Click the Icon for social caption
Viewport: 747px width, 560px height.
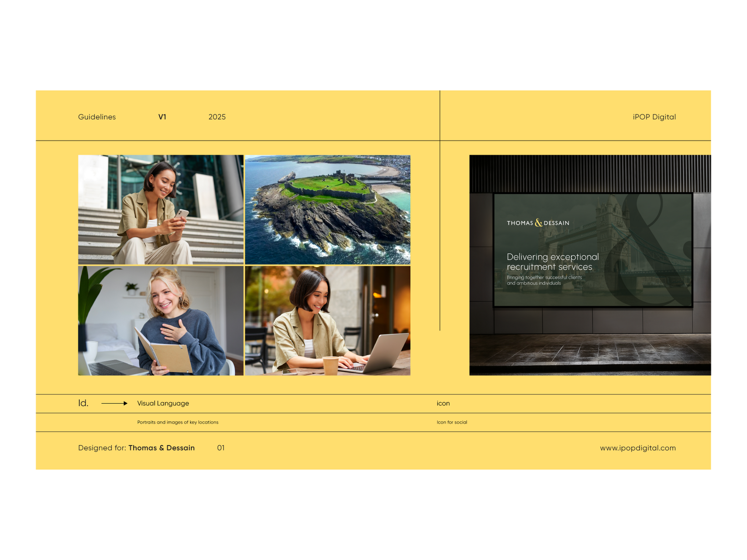click(x=452, y=422)
